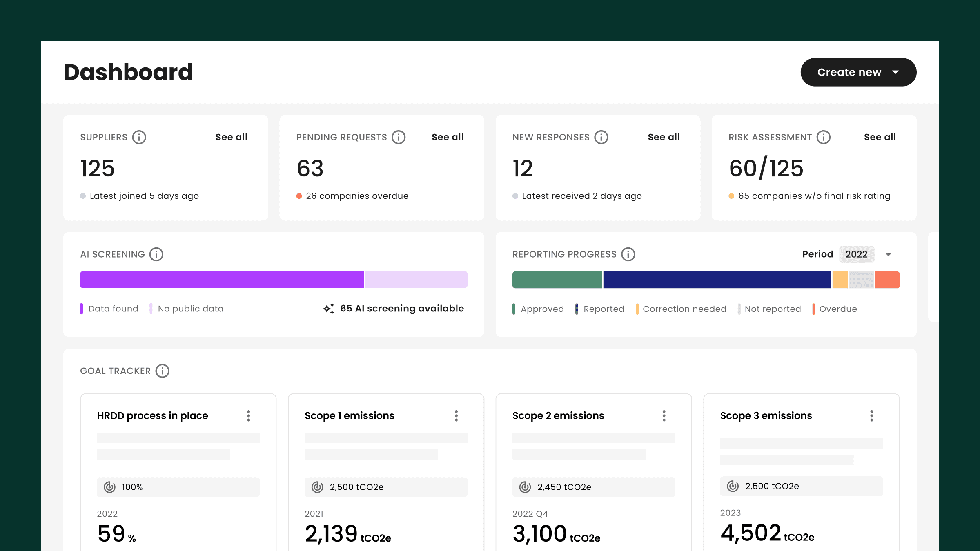This screenshot has height=551, width=980.
Task: Click the Goal Tracker info icon
Action: 163,371
